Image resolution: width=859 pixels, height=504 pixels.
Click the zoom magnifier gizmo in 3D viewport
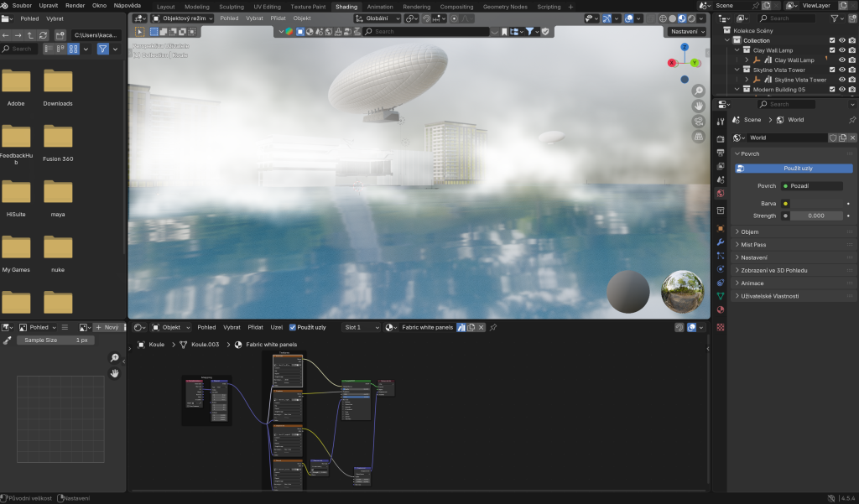(699, 91)
